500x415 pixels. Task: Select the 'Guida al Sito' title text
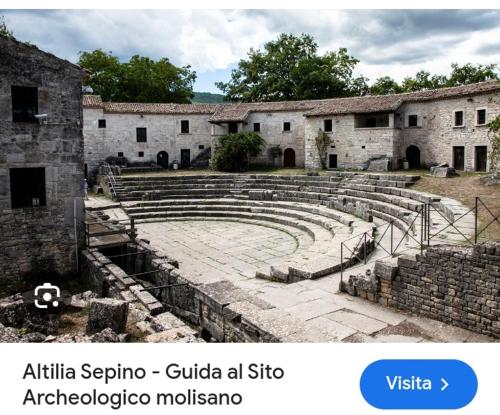225,371
